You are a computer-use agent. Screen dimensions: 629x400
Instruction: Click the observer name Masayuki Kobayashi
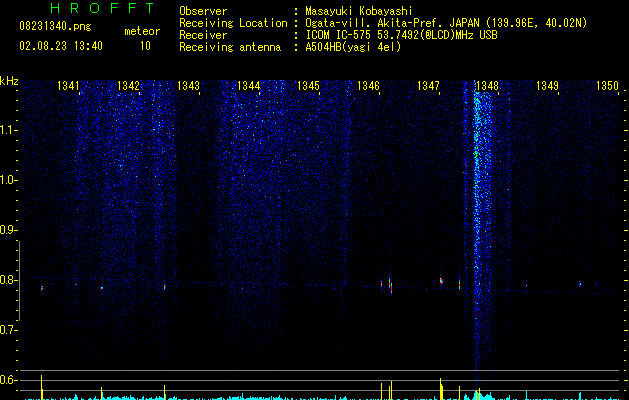pyautogui.click(x=359, y=11)
